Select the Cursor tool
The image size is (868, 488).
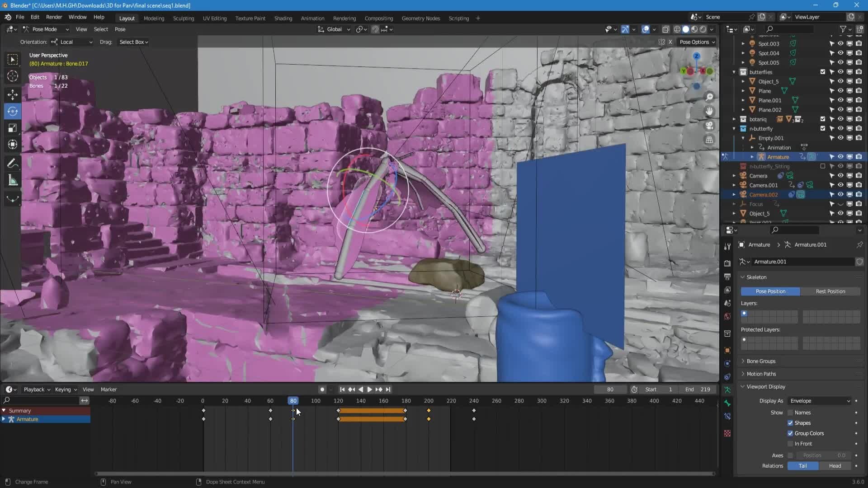coord(13,76)
